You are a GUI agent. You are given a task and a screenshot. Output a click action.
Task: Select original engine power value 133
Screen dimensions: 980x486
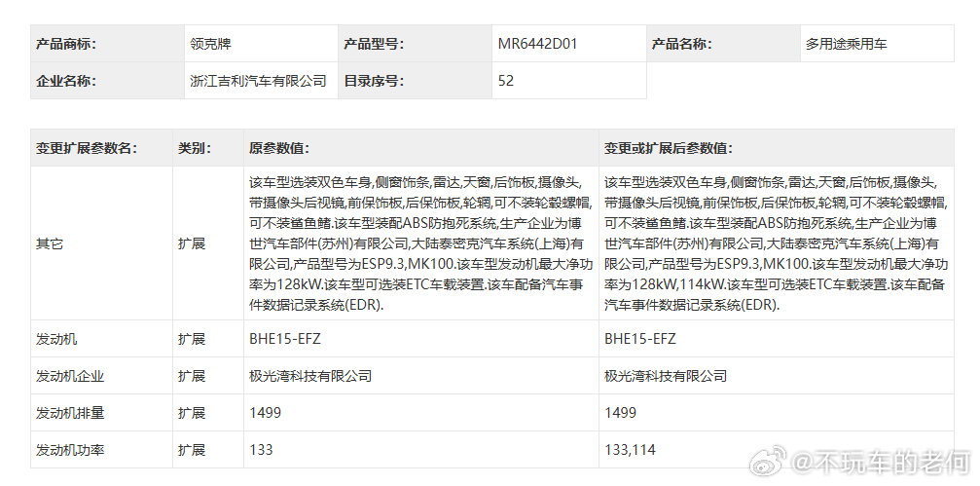261,450
